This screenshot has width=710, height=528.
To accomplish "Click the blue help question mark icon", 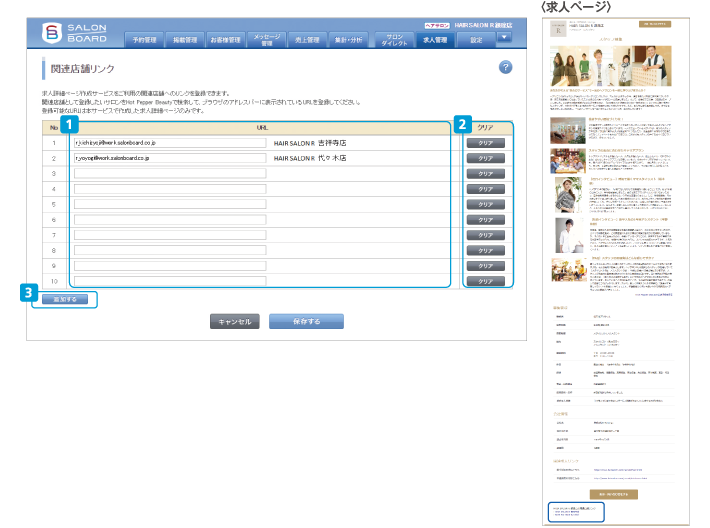I will tap(505, 67).
